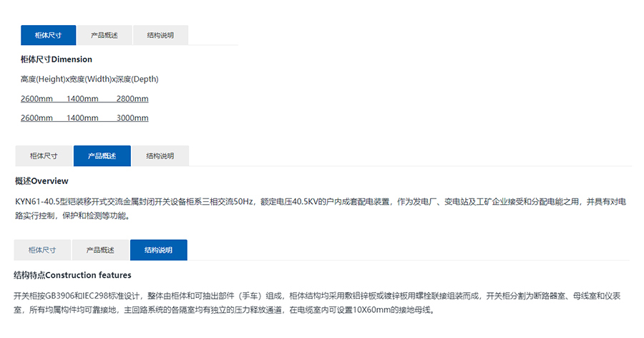Open the 结构说明 tab above the Dimension heading
This screenshot has height=338, width=644.
pyautogui.click(x=160, y=35)
